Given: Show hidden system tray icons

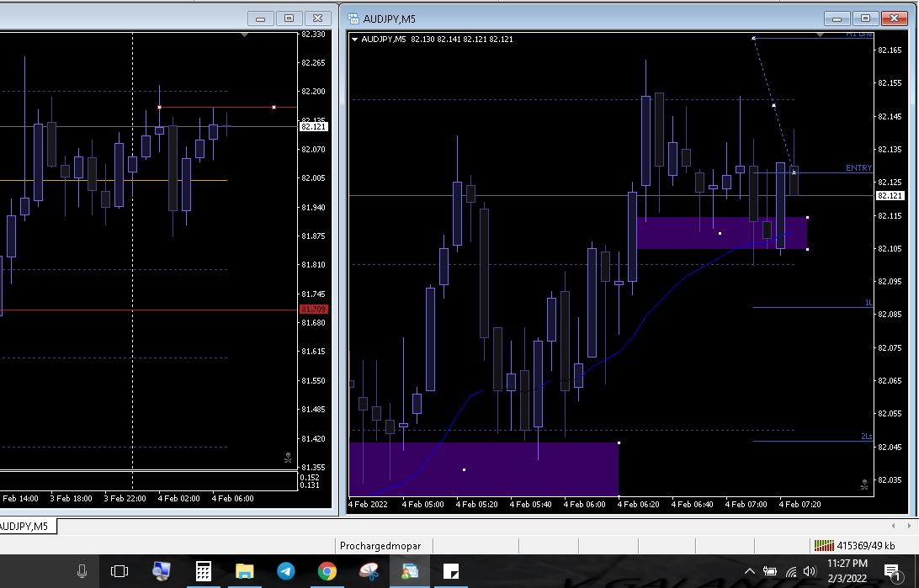Looking at the screenshot, I should pos(749,572).
